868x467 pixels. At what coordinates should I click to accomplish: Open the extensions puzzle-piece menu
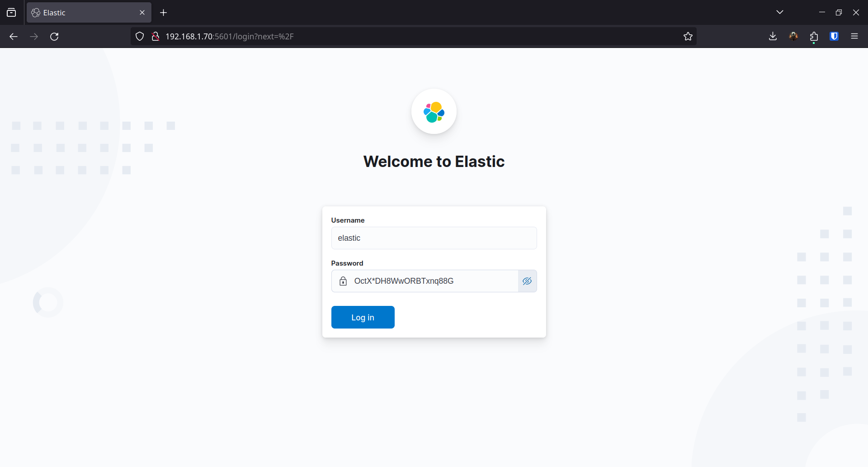(x=814, y=37)
